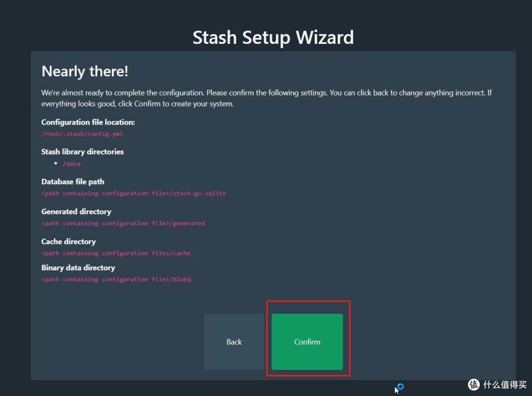Click the round watermark logo icon
This screenshot has height=396, width=532.
point(474,384)
